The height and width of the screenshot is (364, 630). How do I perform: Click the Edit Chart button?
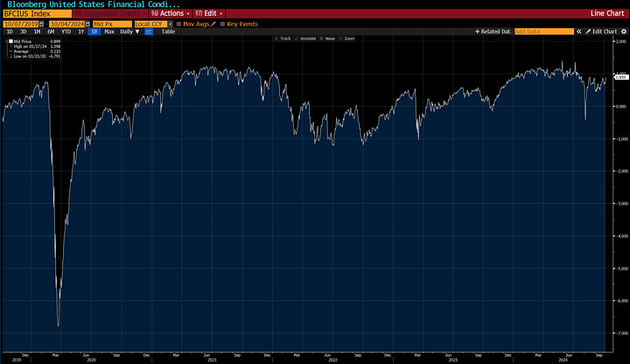pyautogui.click(x=600, y=31)
